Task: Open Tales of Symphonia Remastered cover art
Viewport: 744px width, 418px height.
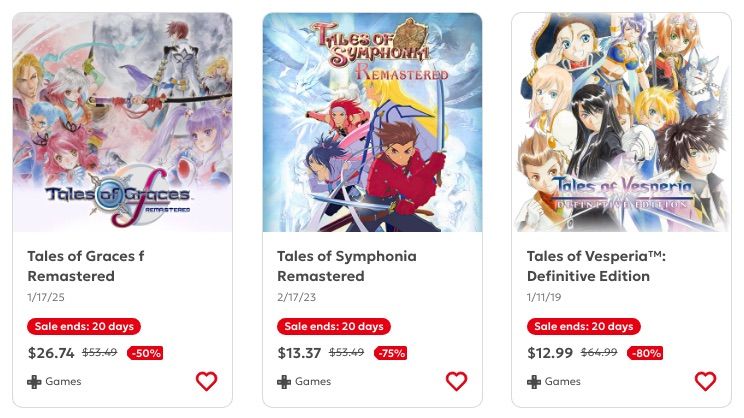Action: (372, 122)
